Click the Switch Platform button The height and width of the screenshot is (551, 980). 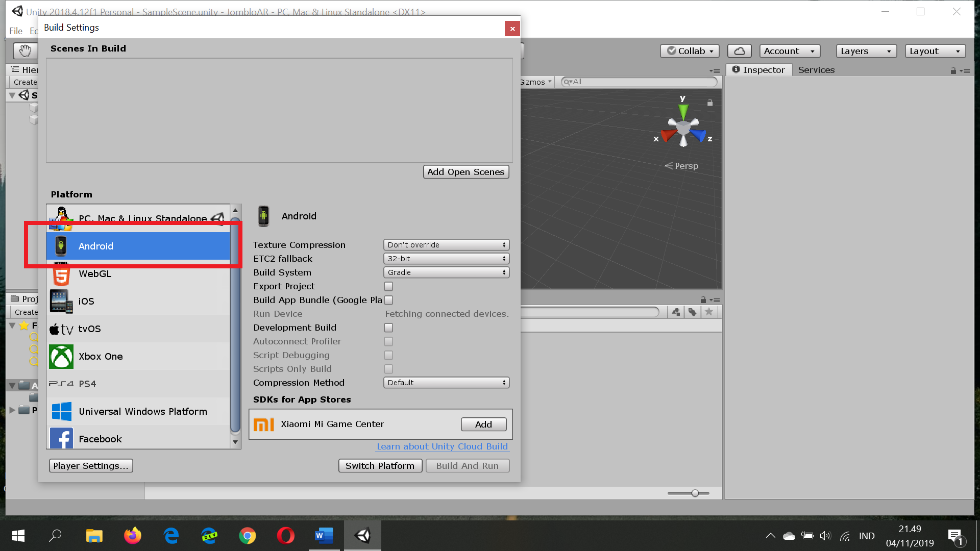pos(380,466)
